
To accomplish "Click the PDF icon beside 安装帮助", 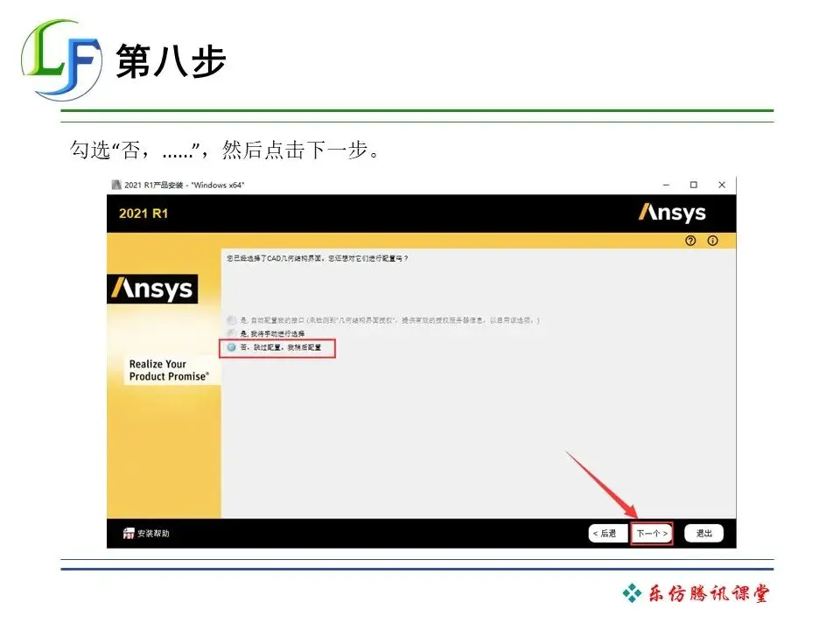I will (129, 533).
